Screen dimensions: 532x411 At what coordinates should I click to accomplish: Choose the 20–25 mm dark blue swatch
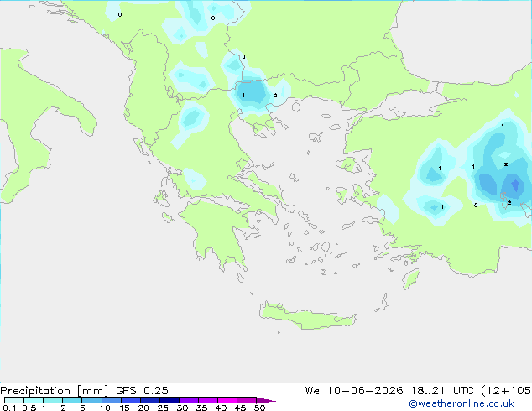[149, 400]
